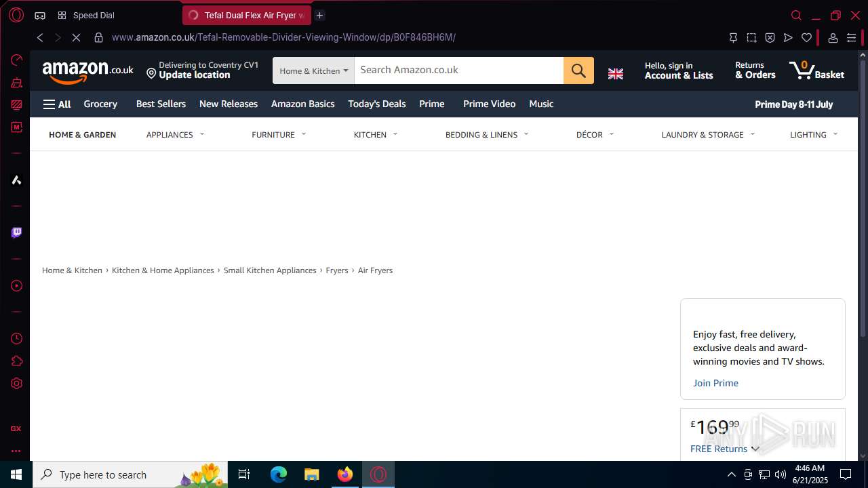Viewport: 868px width, 488px height.
Task: Open sidebar setup three-dots menu
Action: (x=16, y=451)
